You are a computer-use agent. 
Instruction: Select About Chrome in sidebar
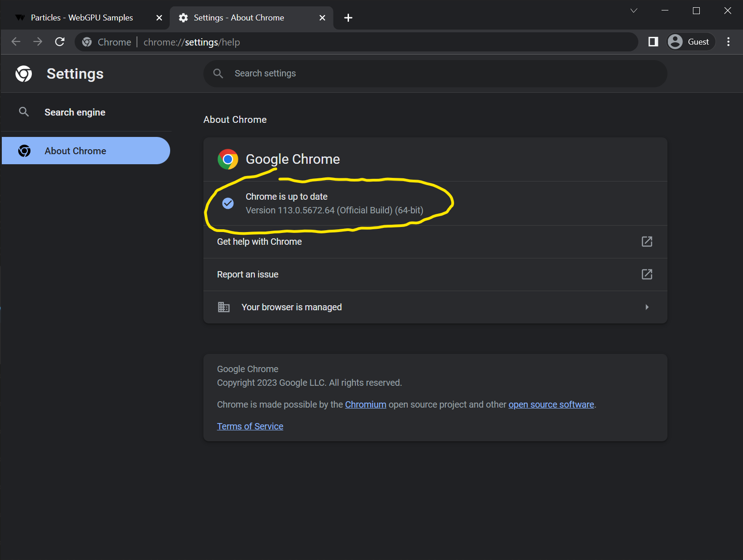[x=86, y=151]
